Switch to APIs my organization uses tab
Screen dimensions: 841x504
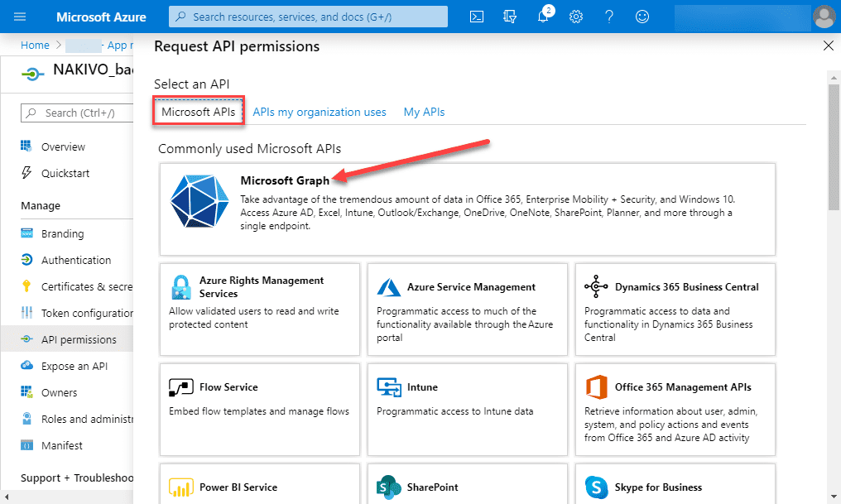coord(320,112)
